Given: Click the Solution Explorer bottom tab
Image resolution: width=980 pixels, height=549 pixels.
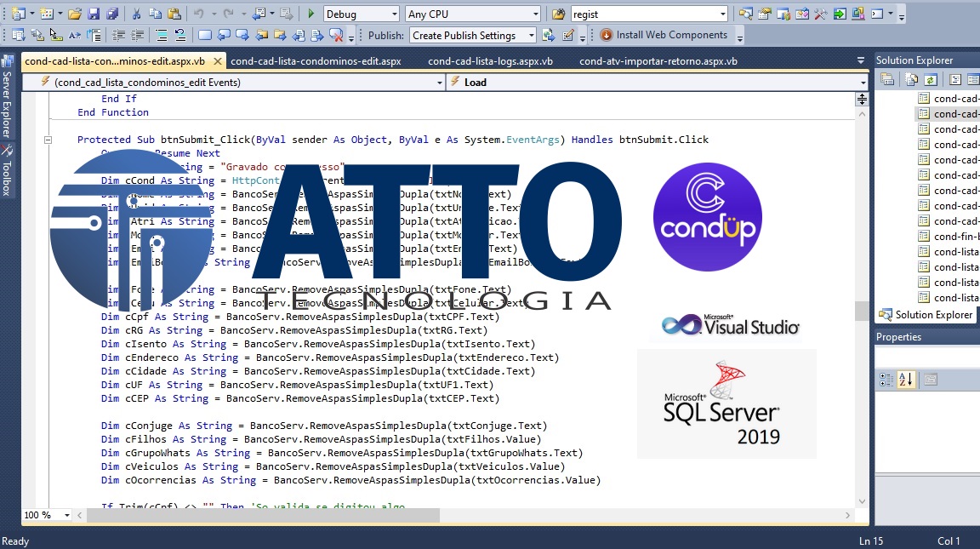Looking at the screenshot, I should 927,315.
